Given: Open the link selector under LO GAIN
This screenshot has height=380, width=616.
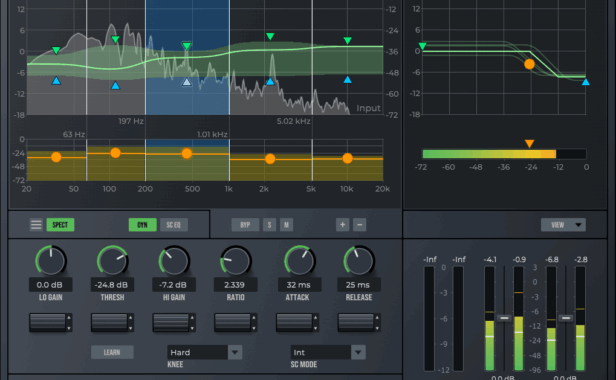Looking at the screenshot, I should point(50,322).
